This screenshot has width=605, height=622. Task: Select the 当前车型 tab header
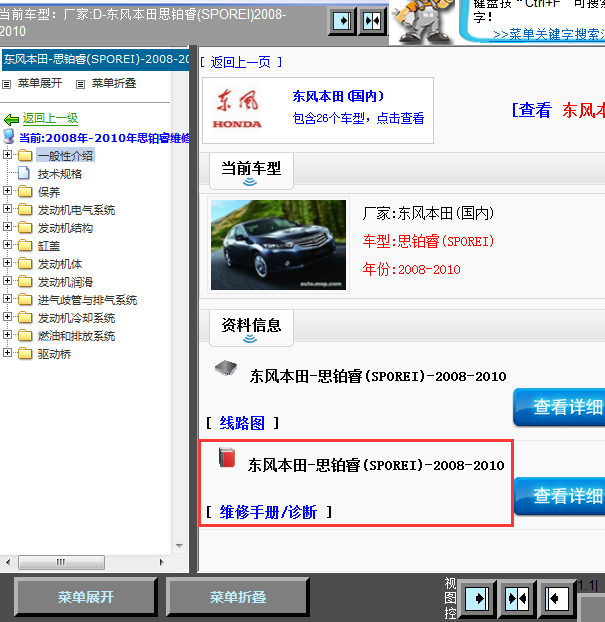pos(251,171)
